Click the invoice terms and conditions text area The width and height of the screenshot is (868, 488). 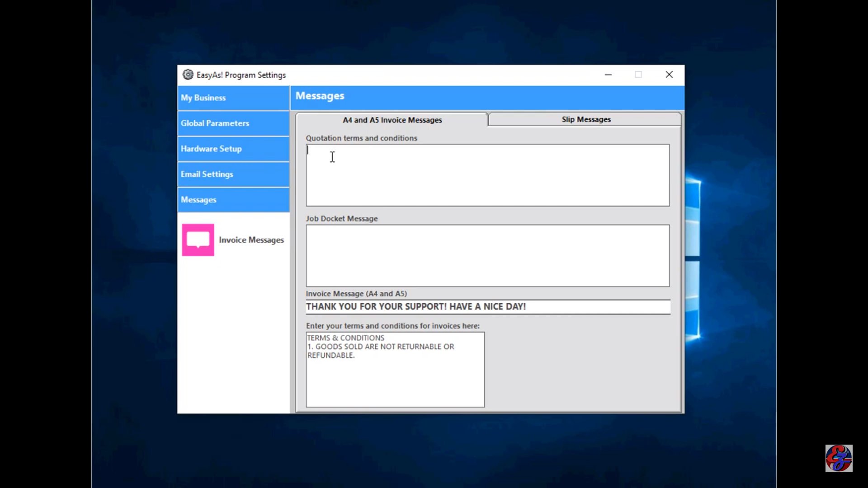click(x=395, y=370)
